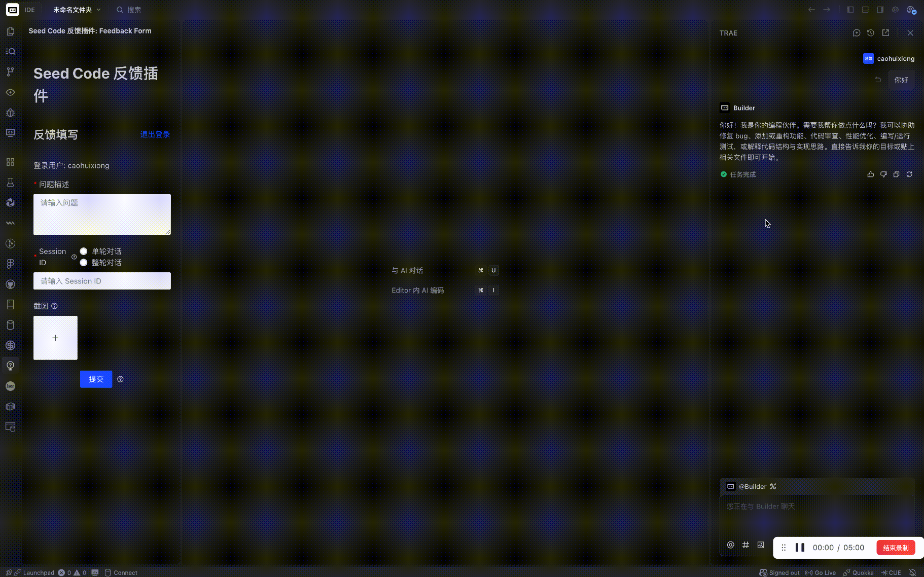
Task: Toggle notifications bell in the status bar
Action: [913, 572]
